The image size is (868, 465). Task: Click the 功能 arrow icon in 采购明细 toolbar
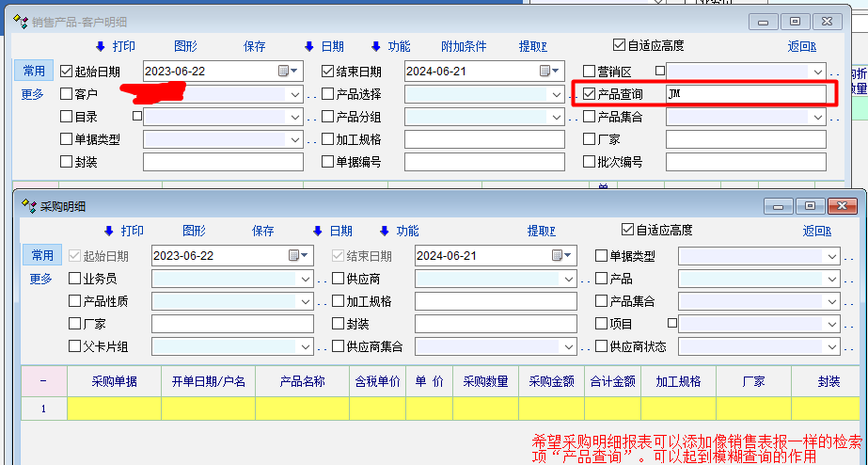pyautogui.click(x=384, y=232)
